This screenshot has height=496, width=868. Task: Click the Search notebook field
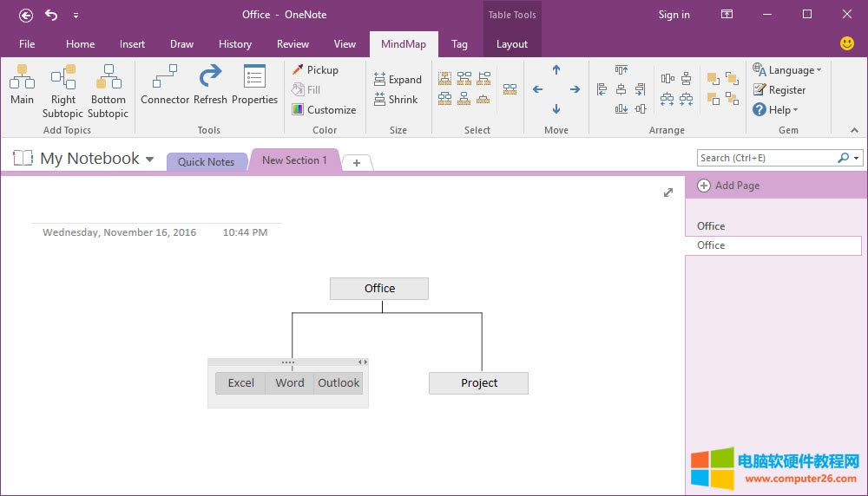[x=766, y=158]
